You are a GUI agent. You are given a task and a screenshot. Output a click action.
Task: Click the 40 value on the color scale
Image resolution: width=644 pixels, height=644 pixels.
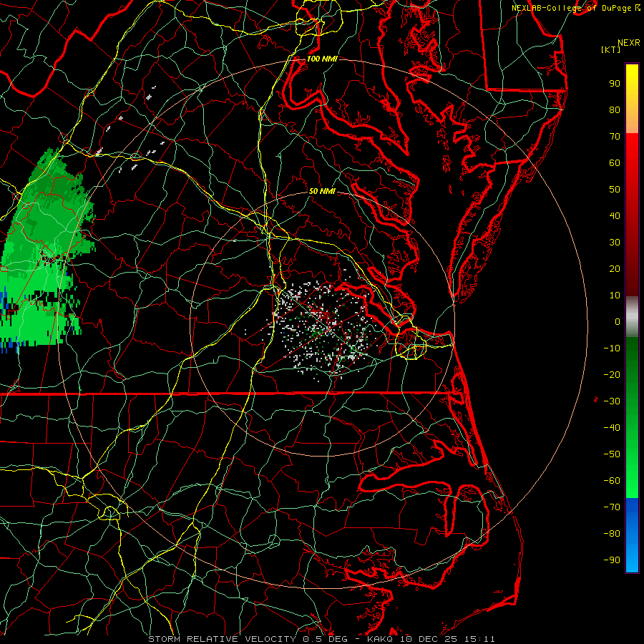tap(615, 215)
